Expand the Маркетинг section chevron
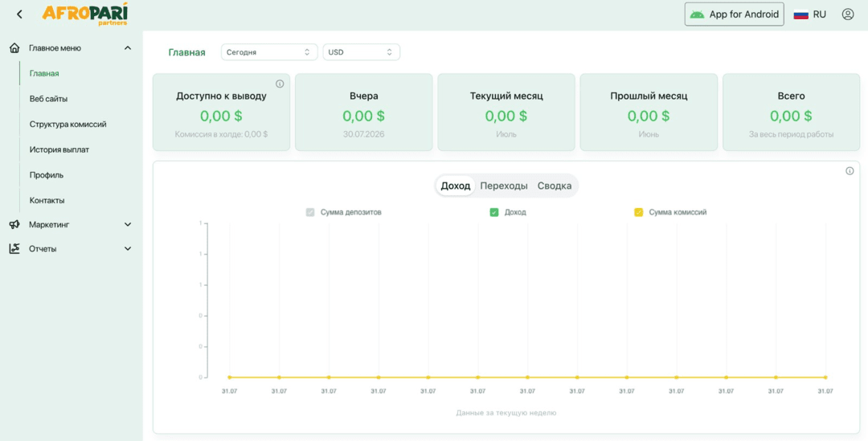 tap(128, 225)
